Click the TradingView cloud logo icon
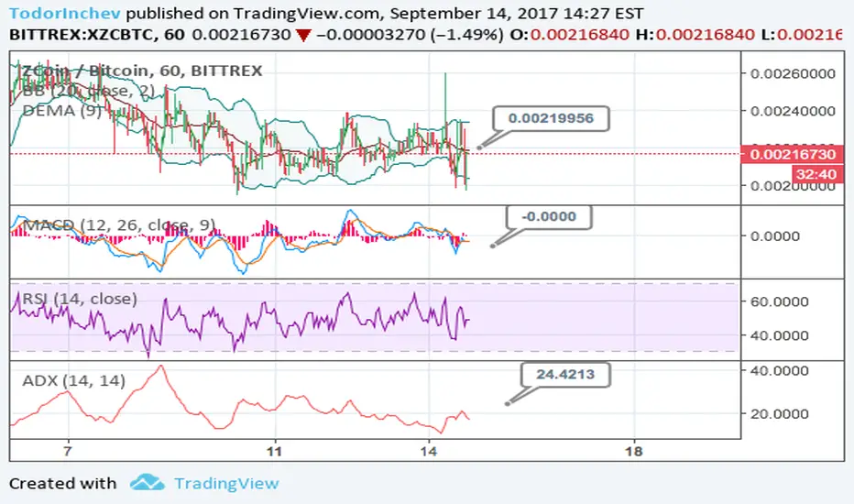 pyautogui.click(x=147, y=482)
